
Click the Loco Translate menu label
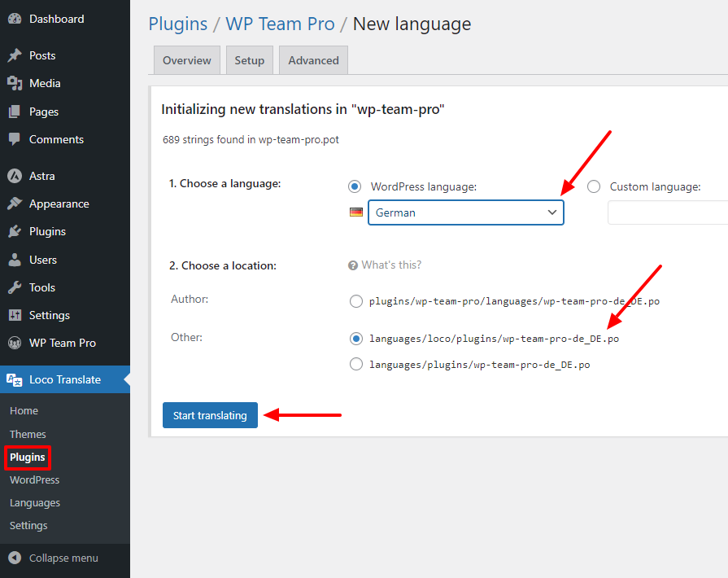click(x=65, y=379)
